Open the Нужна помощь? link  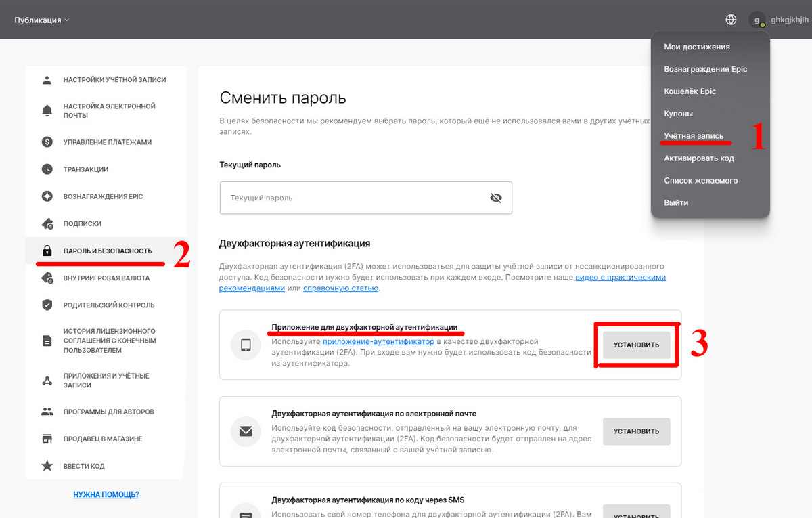pos(106,494)
